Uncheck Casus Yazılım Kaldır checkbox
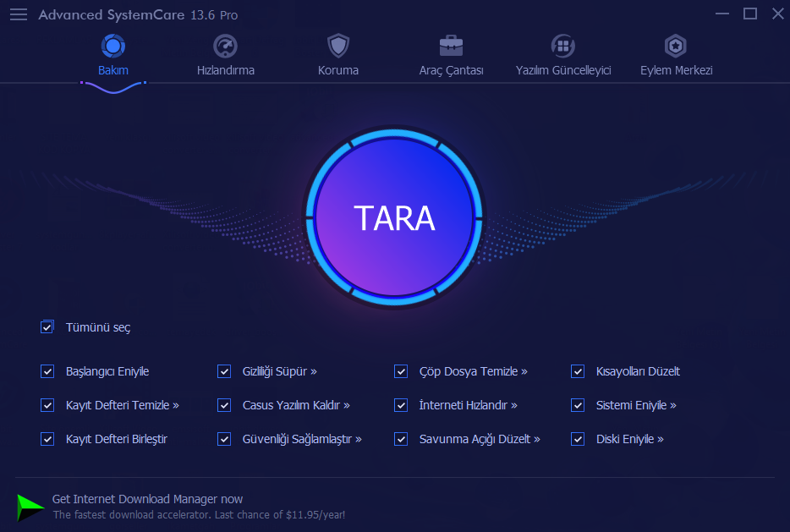The width and height of the screenshot is (790, 532). tap(224, 405)
